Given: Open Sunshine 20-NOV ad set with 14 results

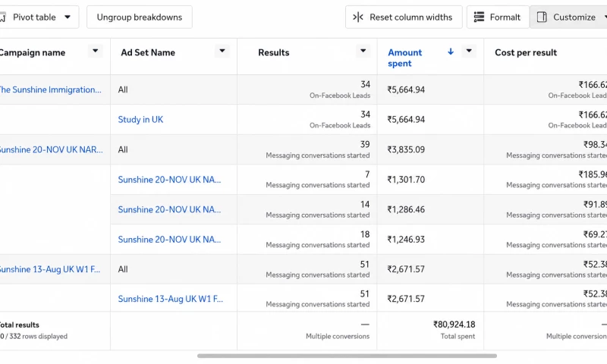Looking at the screenshot, I should 169,209.
